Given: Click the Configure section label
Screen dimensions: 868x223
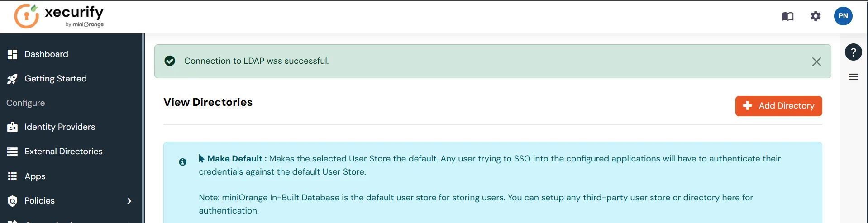Looking at the screenshot, I should pyautogui.click(x=25, y=103).
